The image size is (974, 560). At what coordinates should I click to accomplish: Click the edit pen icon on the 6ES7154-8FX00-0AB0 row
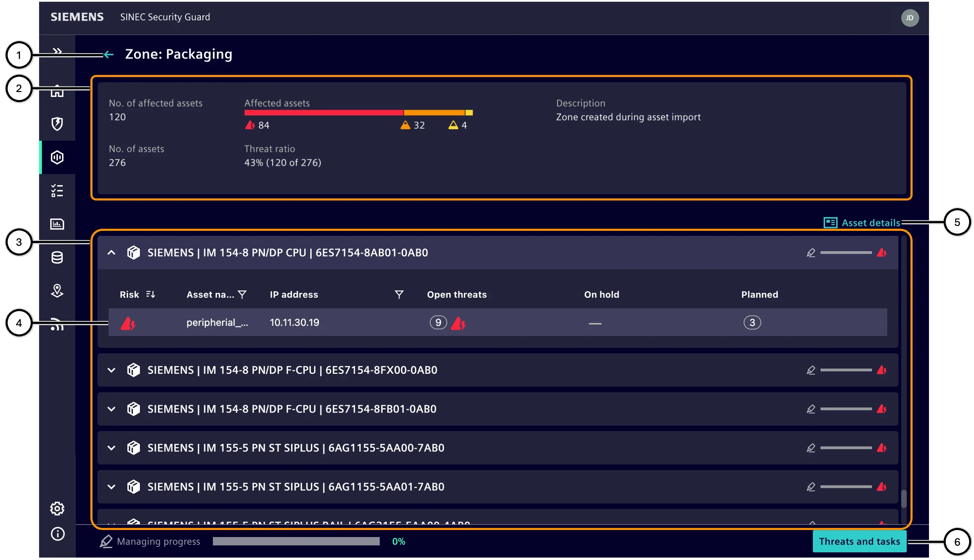point(810,370)
